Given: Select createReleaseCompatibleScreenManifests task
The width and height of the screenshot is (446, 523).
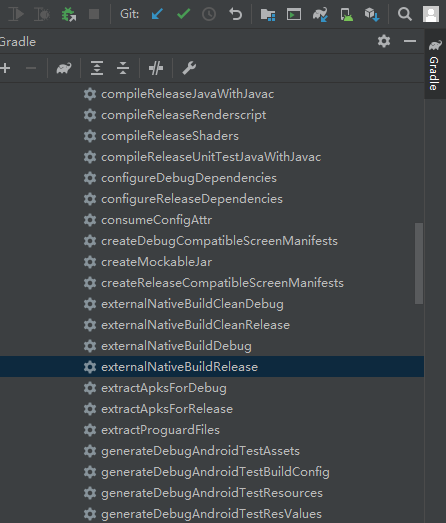Looking at the screenshot, I should coord(222,283).
